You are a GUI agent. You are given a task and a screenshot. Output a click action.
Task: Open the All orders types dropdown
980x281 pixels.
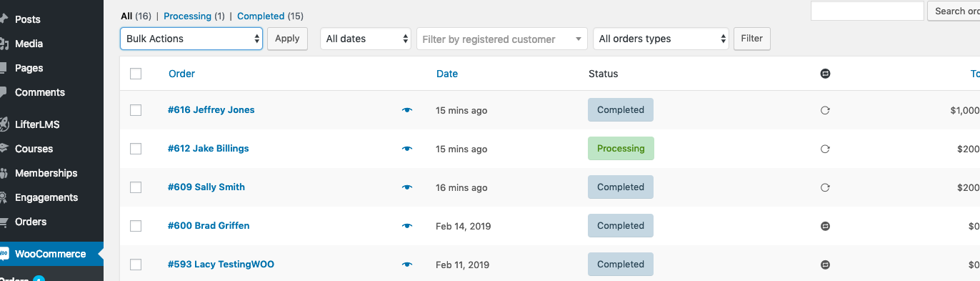pos(661,39)
